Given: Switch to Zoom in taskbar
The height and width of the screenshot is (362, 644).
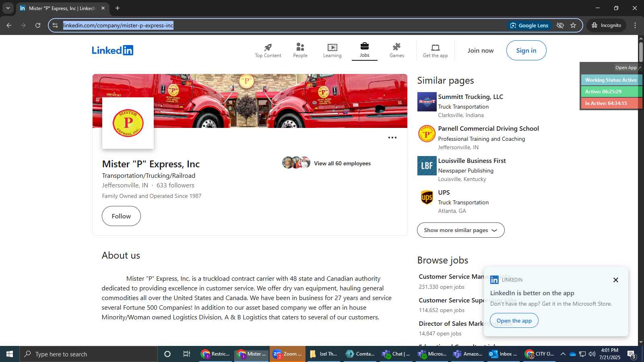Looking at the screenshot, I should click(x=287, y=354).
